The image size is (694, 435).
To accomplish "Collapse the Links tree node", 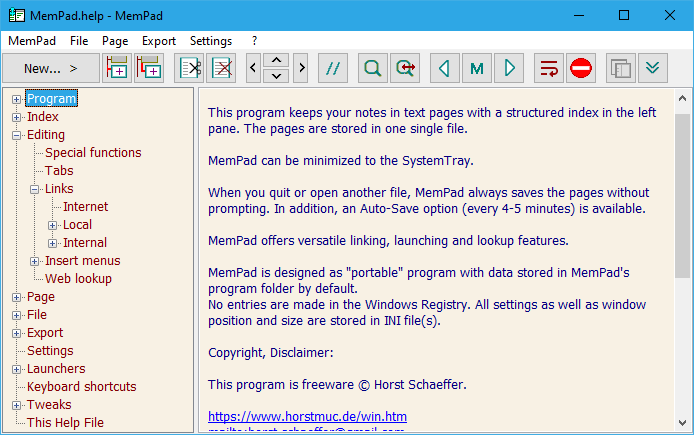I will (x=35, y=189).
